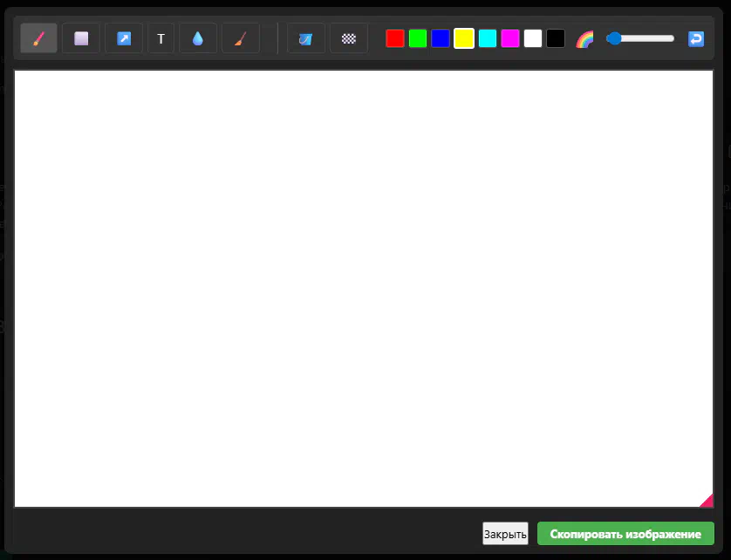This screenshot has width=731, height=560.
Task: Choose the cyan color swatch
Action: (x=487, y=38)
